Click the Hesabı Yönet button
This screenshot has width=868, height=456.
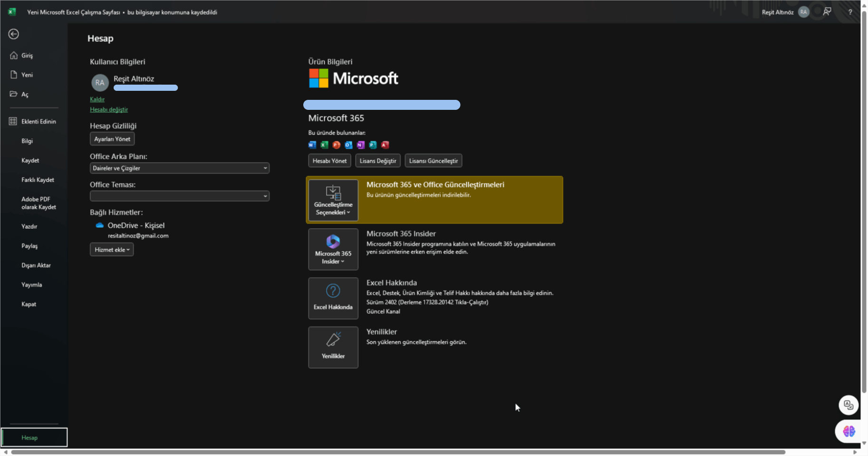329,161
